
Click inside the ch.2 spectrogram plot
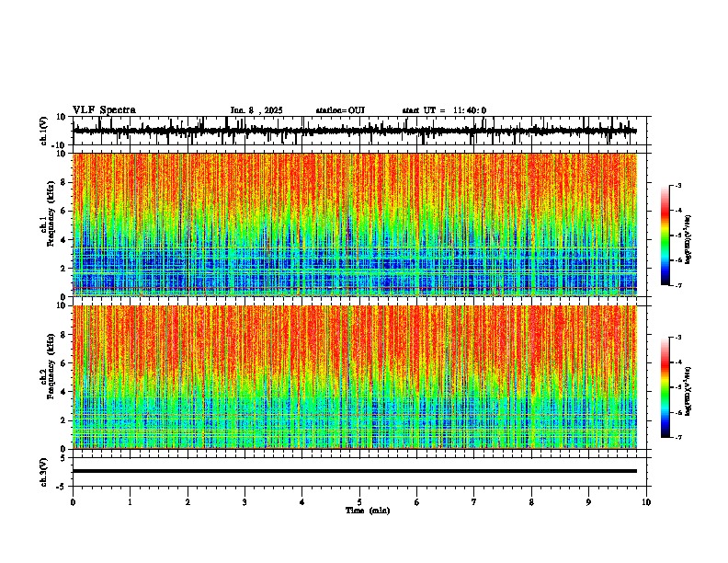click(355, 377)
